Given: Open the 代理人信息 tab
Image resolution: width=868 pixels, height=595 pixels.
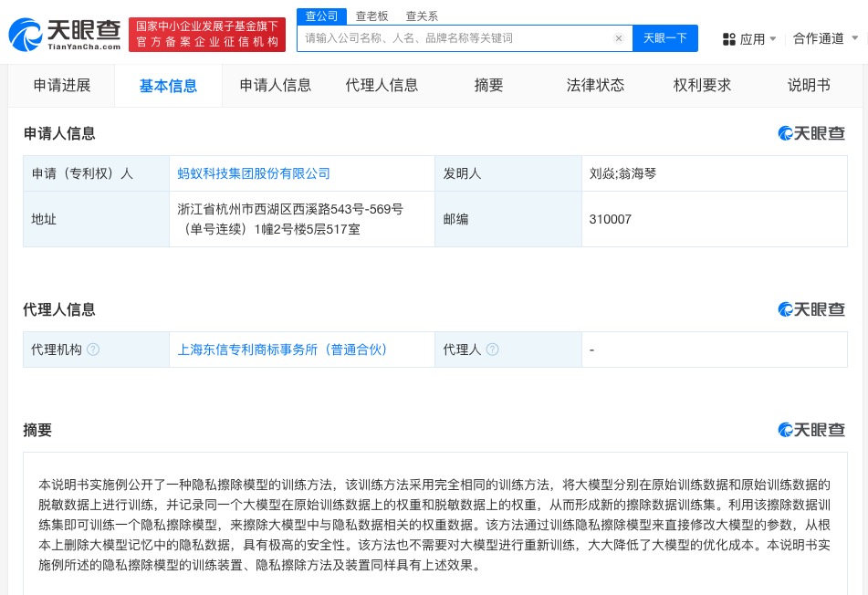Looking at the screenshot, I should (x=382, y=85).
